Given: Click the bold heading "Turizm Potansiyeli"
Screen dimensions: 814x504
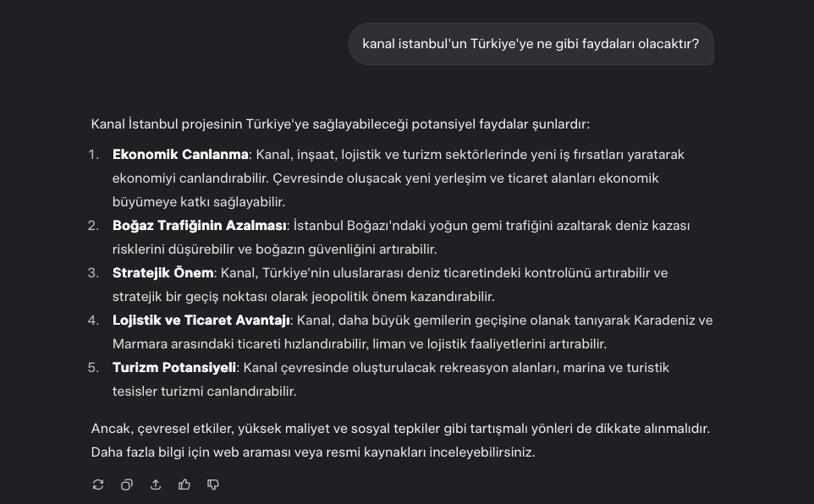Looking at the screenshot, I should pyautogui.click(x=174, y=368).
